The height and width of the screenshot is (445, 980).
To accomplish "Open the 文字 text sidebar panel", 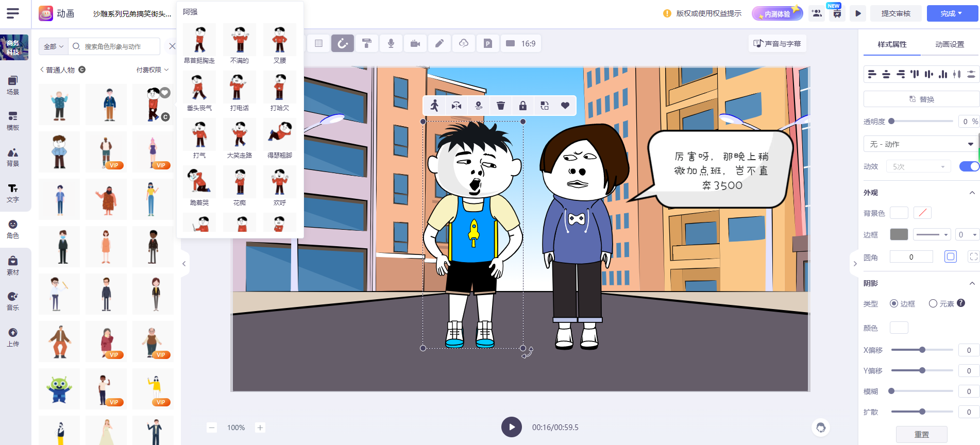I will click(x=13, y=193).
